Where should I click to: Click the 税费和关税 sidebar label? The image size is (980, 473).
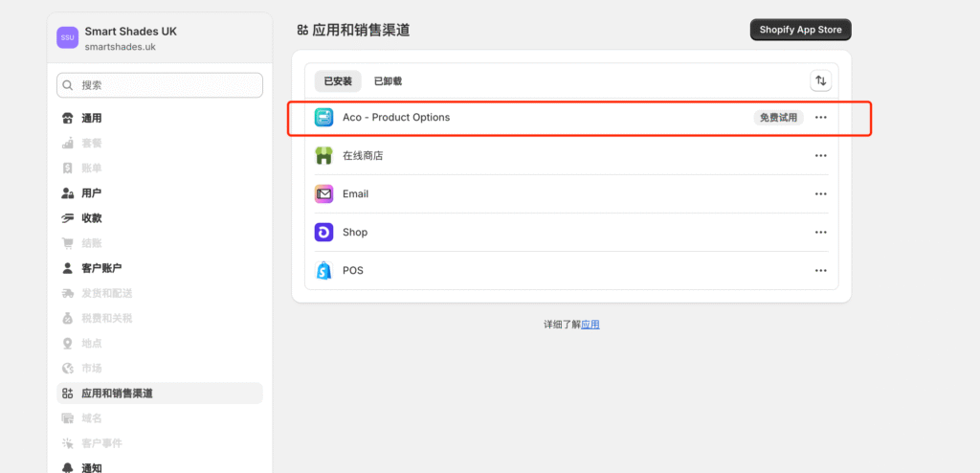[107, 319]
